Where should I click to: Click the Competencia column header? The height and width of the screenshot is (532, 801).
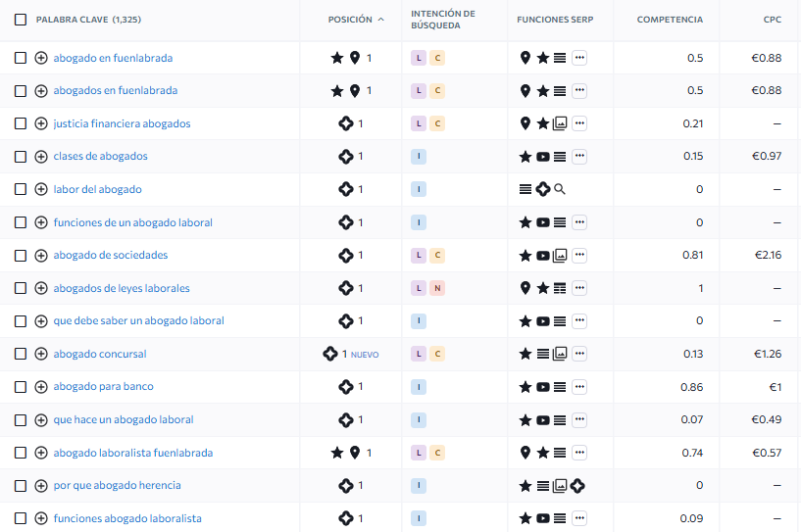point(669,20)
